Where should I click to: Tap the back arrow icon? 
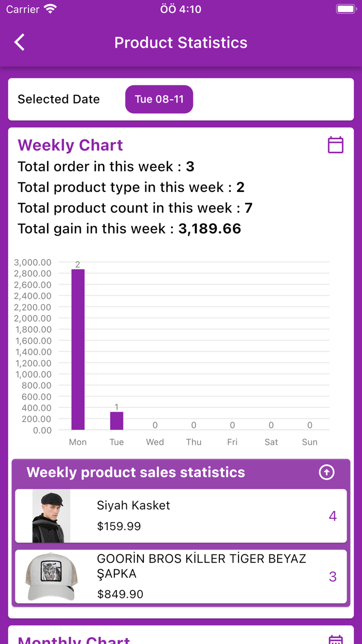(x=20, y=42)
